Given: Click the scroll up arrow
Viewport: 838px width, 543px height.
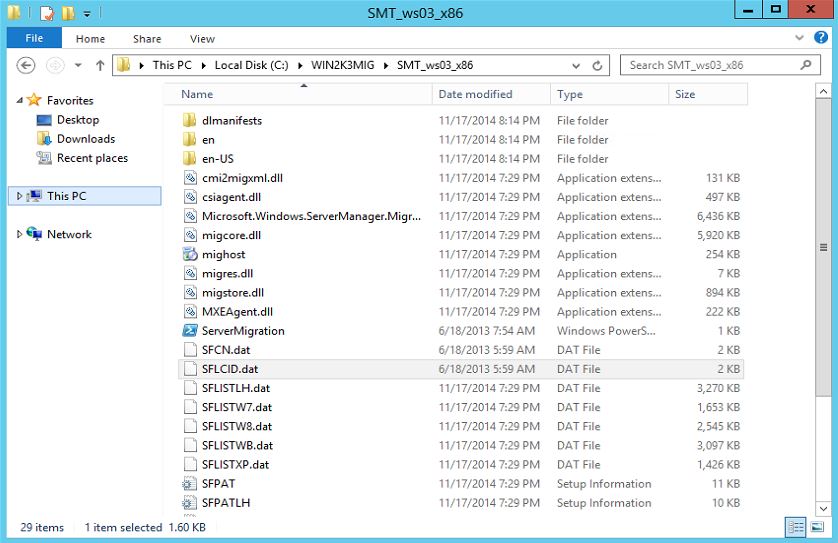Looking at the screenshot, I should point(824,91).
